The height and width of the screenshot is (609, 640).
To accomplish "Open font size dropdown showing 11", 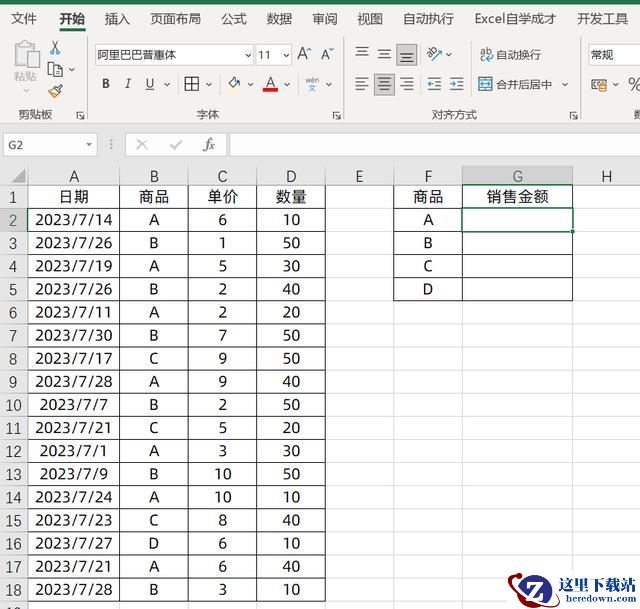I will (286, 55).
